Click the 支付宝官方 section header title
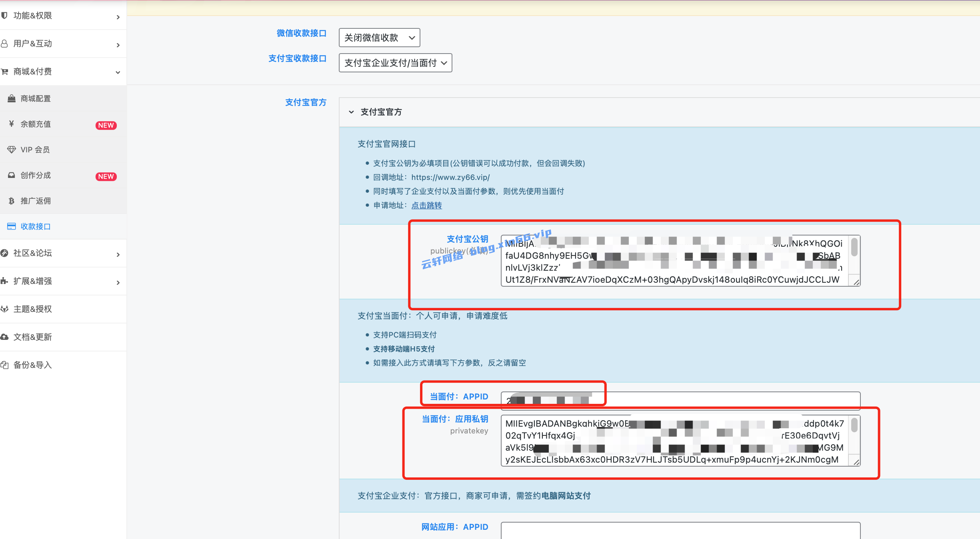The height and width of the screenshot is (539, 980). tap(381, 112)
